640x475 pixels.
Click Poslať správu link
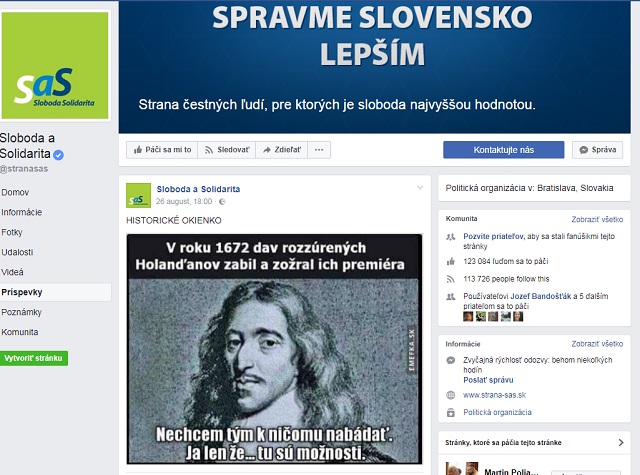488,380
